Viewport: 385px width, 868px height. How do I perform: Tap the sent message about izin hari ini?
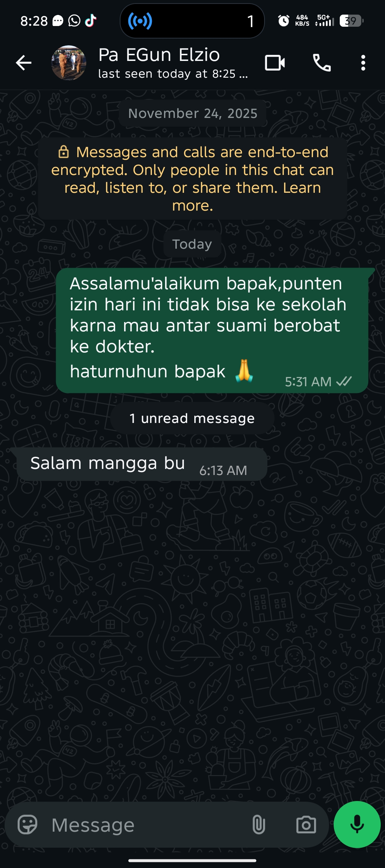(212, 330)
